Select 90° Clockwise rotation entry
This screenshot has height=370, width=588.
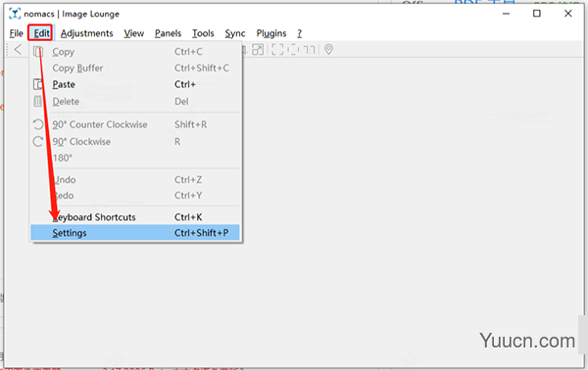pos(135,142)
